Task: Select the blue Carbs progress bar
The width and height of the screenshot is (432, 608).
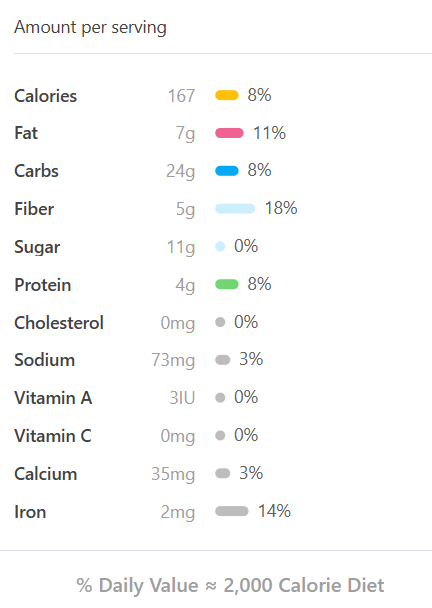Action: [x=227, y=171]
